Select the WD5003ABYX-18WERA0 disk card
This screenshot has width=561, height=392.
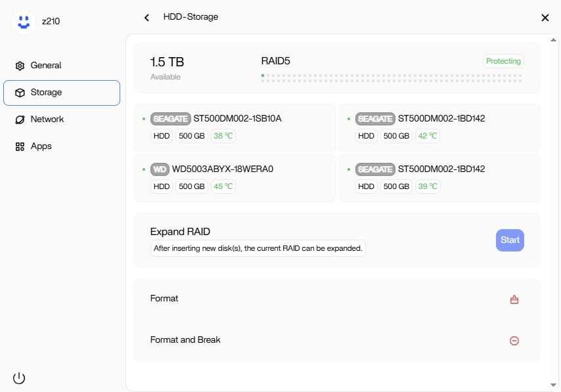click(235, 178)
